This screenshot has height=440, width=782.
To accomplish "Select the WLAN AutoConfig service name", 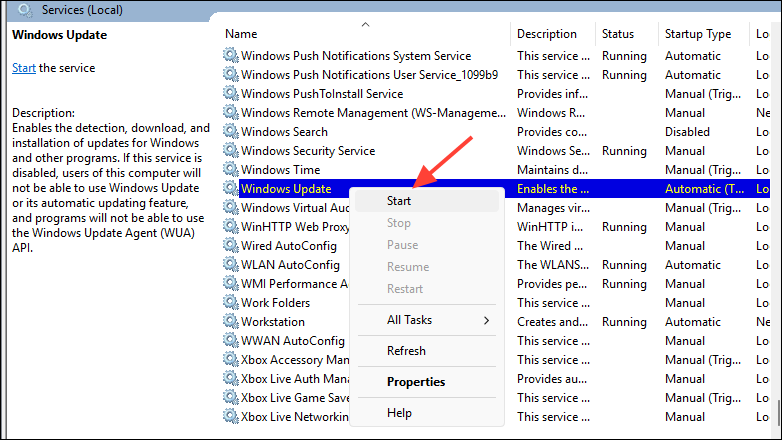I will [x=290, y=264].
